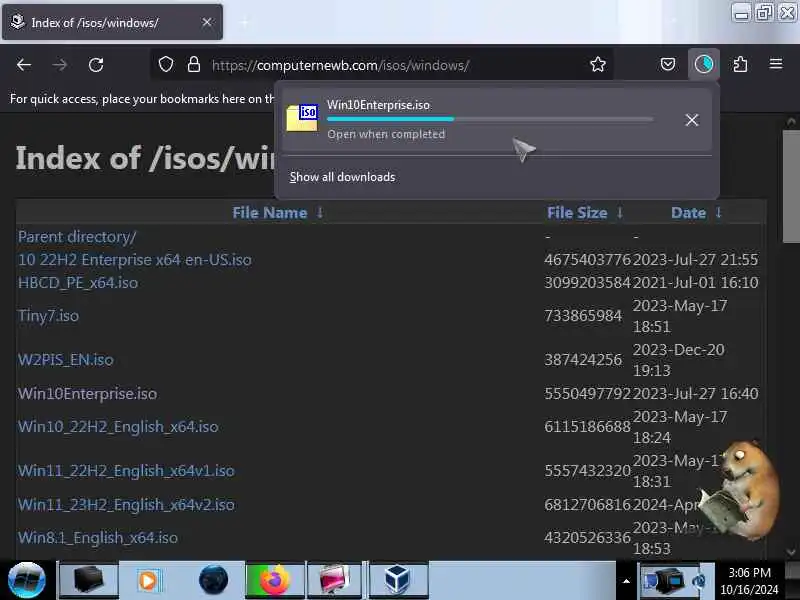
Task: Open the black box taskbar application
Action: coord(89,580)
